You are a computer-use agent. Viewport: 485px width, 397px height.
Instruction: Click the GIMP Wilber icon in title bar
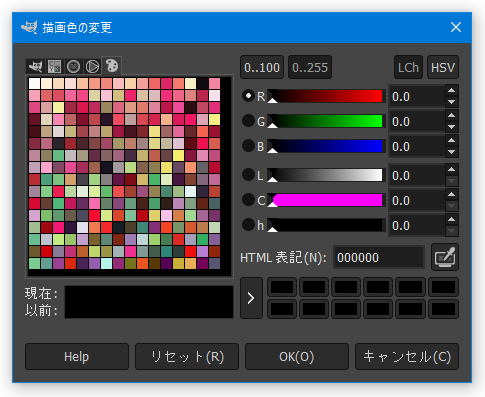tap(29, 27)
